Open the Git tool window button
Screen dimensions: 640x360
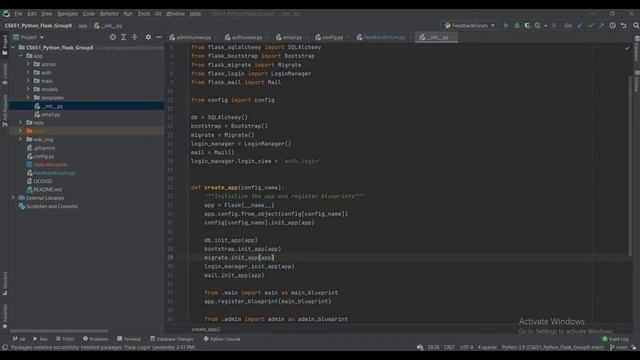point(19,339)
